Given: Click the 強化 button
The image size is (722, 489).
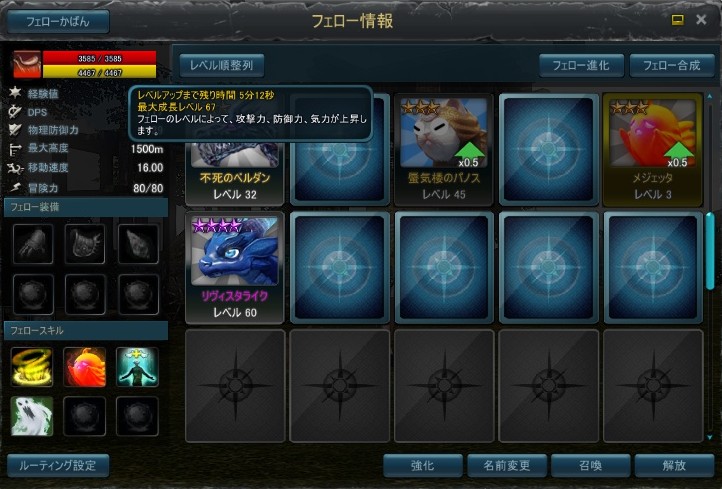Looking at the screenshot, I should pos(423,466).
